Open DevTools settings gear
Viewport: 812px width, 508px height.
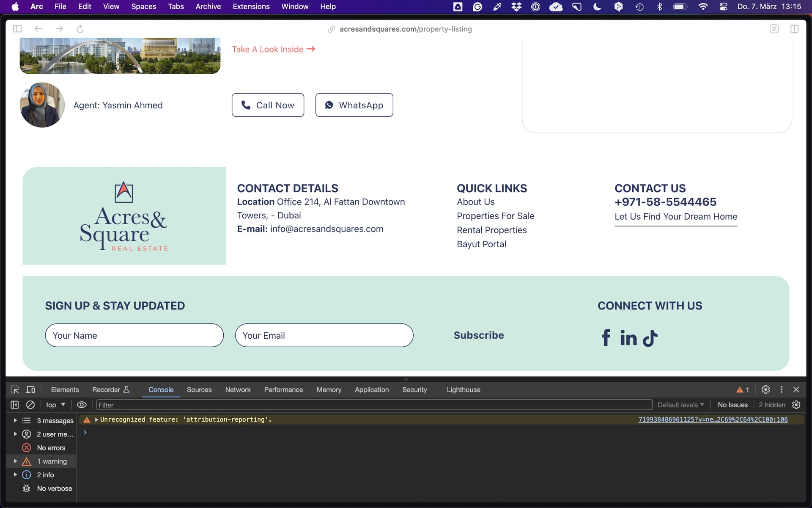point(765,389)
